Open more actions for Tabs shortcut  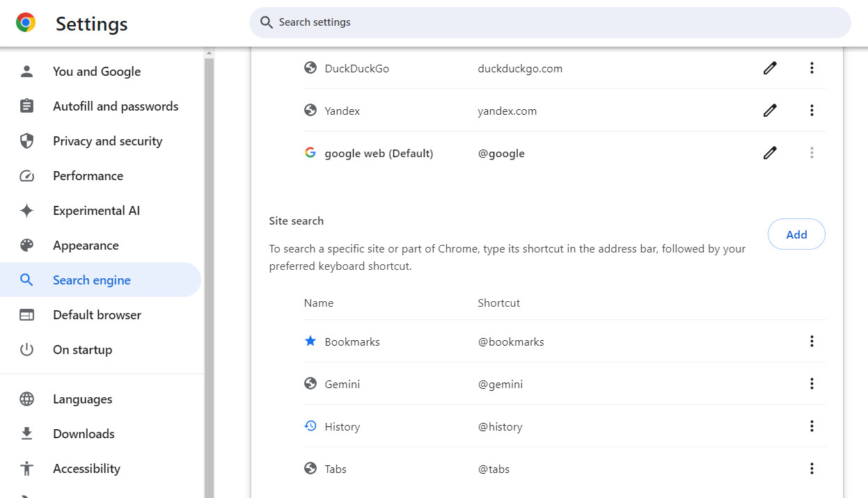(x=812, y=469)
